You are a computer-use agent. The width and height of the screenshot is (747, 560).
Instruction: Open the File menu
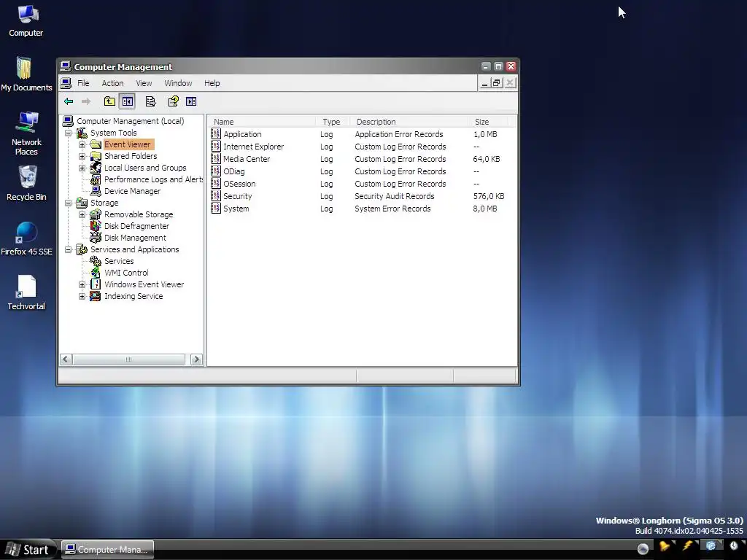83,83
